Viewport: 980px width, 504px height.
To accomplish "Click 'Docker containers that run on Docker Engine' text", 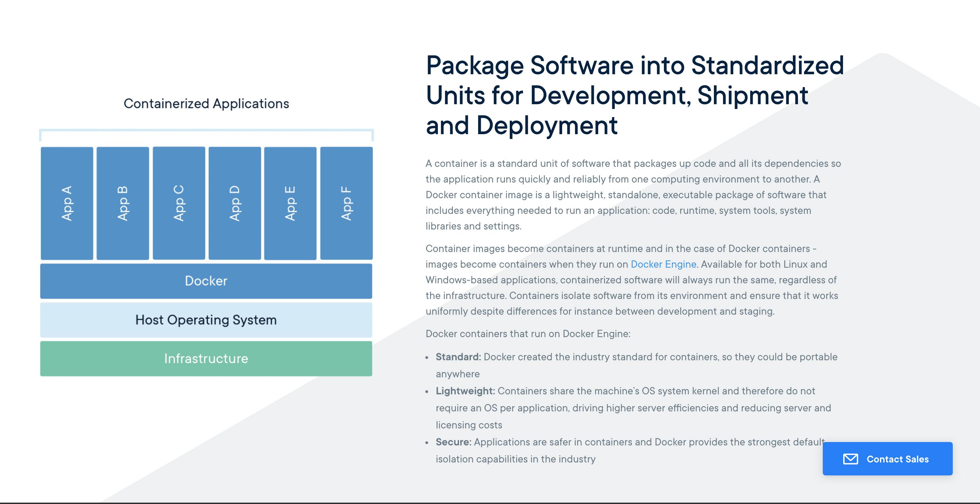I will coord(528,334).
